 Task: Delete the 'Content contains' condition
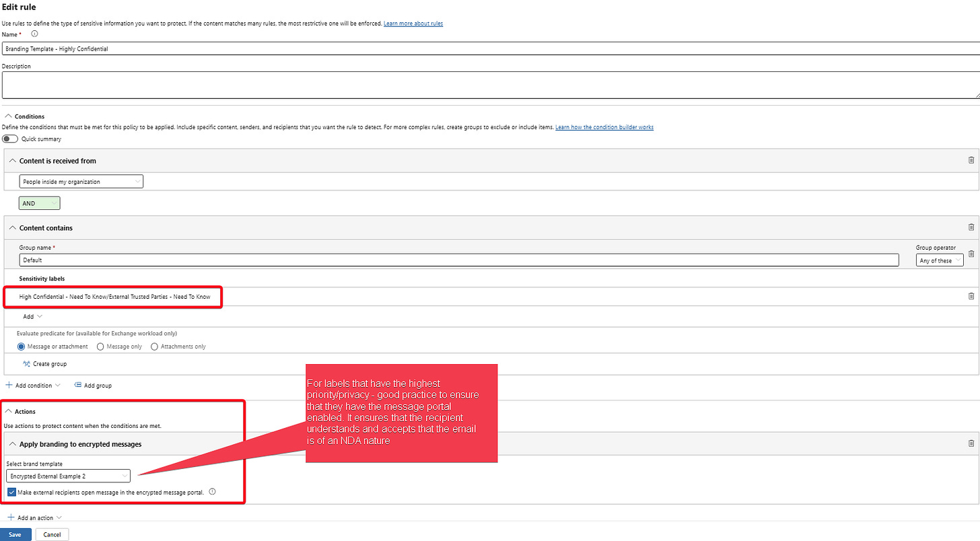click(971, 227)
